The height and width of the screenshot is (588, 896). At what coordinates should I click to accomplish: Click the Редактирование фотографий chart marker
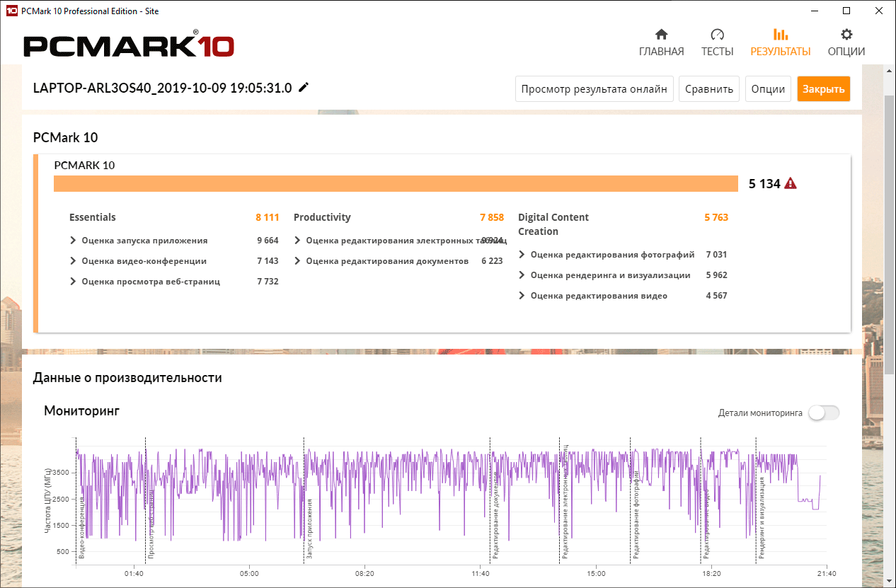pyautogui.click(x=636, y=514)
